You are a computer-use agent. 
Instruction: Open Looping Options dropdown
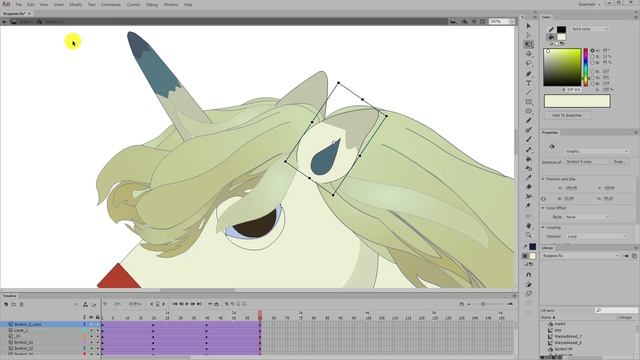click(x=596, y=236)
